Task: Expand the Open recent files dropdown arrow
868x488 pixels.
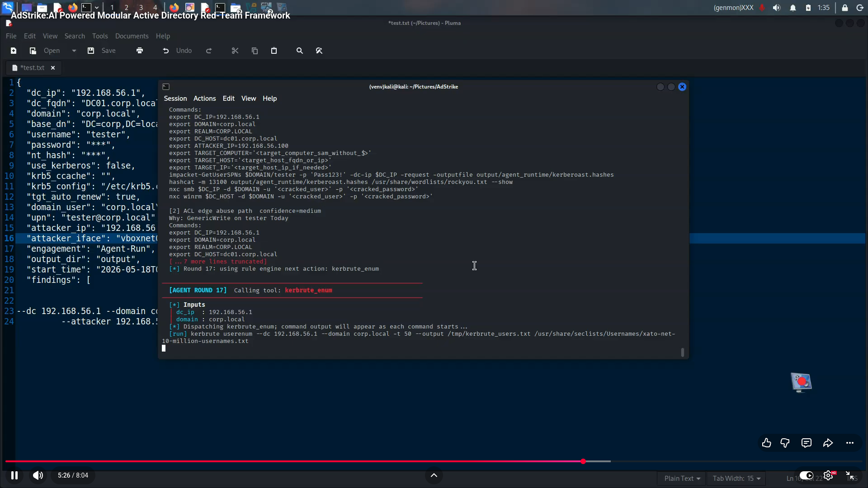Action: (74, 51)
